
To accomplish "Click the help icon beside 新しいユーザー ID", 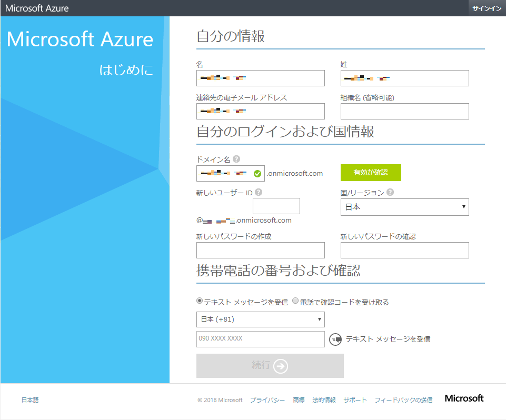I will click(x=259, y=192).
